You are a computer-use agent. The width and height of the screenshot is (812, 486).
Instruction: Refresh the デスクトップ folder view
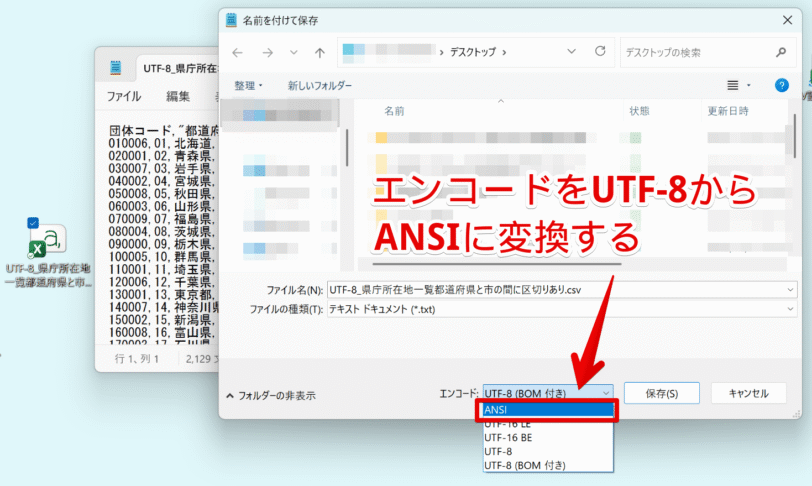[x=600, y=51]
